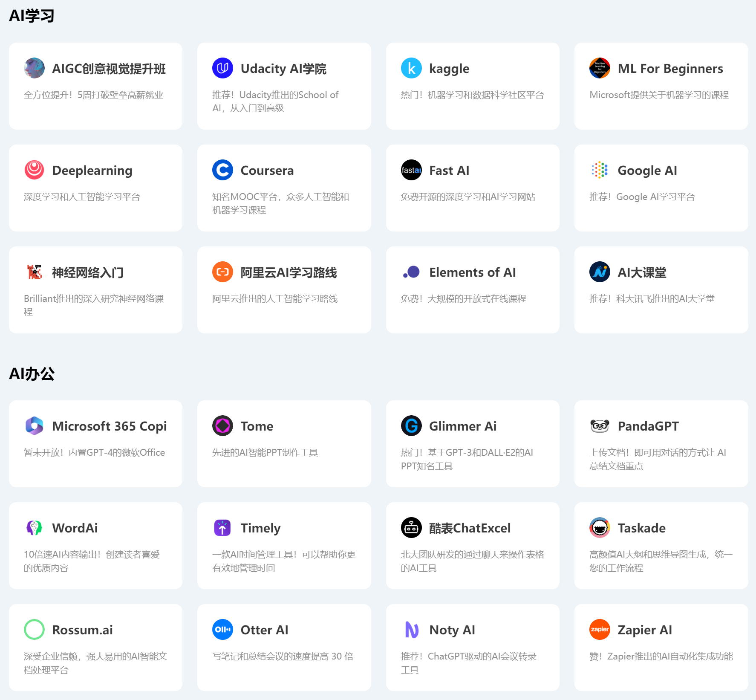Click the 阿里云AI学习路线 title
Image resolution: width=756 pixels, height=700 pixels.
pyautogui.click(x=289, y=272)
